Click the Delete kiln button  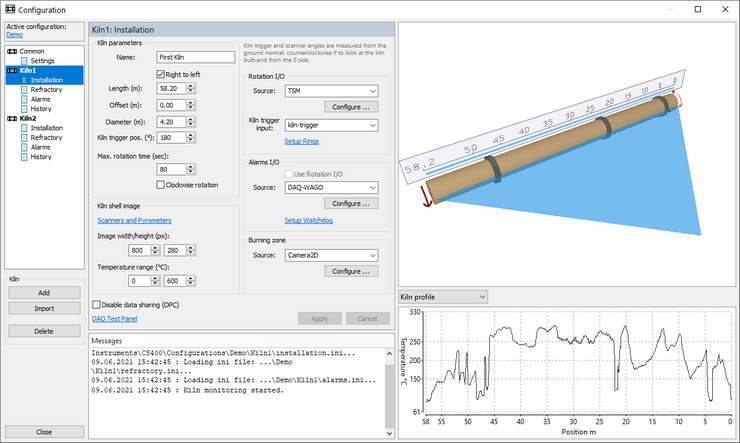pos(44,331)
